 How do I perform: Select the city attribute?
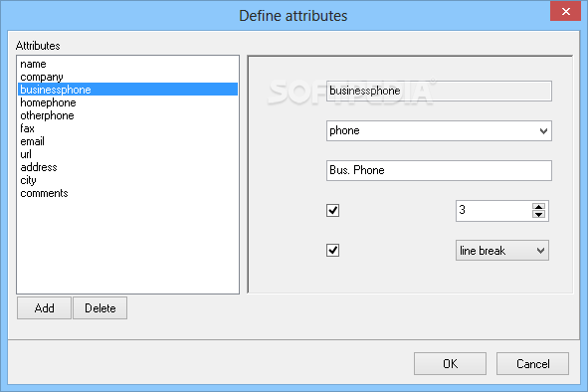click(127, 180)
